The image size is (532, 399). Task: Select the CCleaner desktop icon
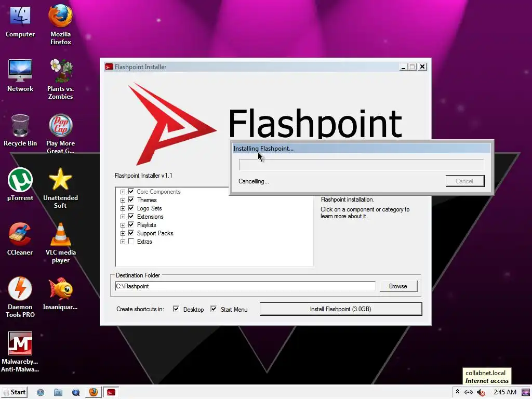coord(20,239)
